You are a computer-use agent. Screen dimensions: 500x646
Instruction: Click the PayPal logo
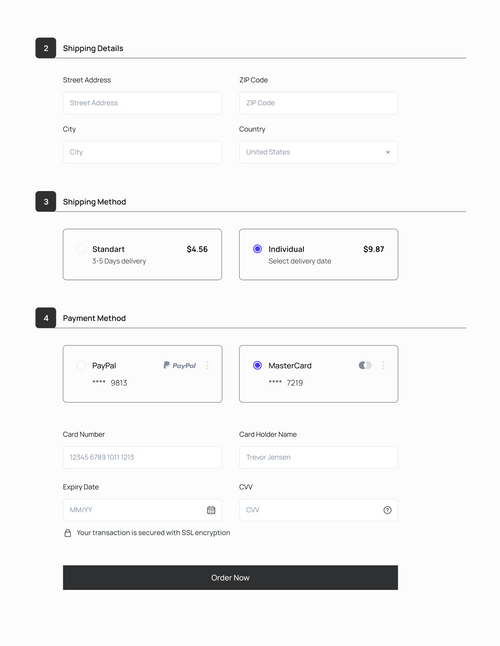pyautogui.click(x=180, y=365)
